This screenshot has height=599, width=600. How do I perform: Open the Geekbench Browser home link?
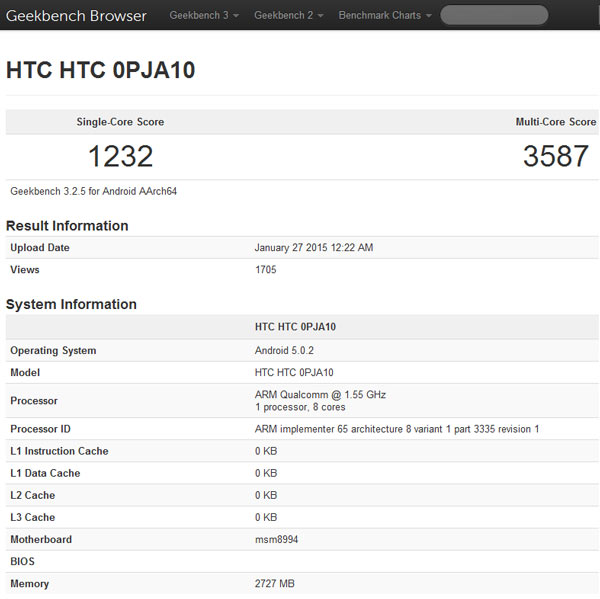tap(76, 16)
